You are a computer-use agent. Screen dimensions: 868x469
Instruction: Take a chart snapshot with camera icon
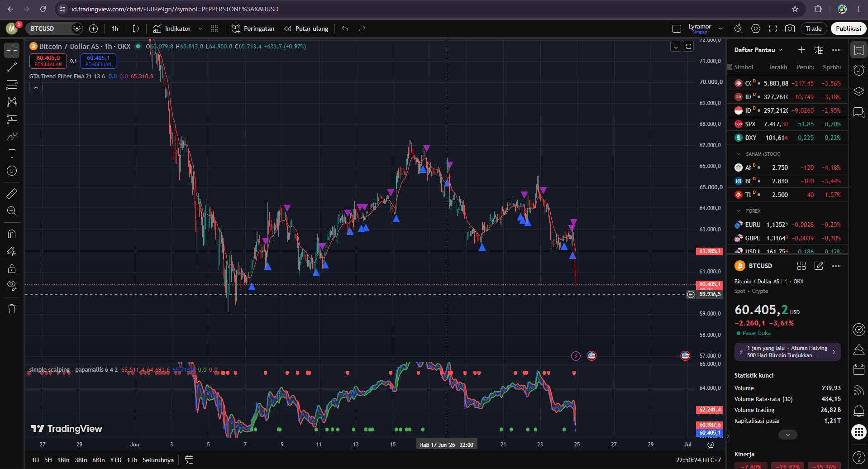pyautogui.click(x=790, y=29)
